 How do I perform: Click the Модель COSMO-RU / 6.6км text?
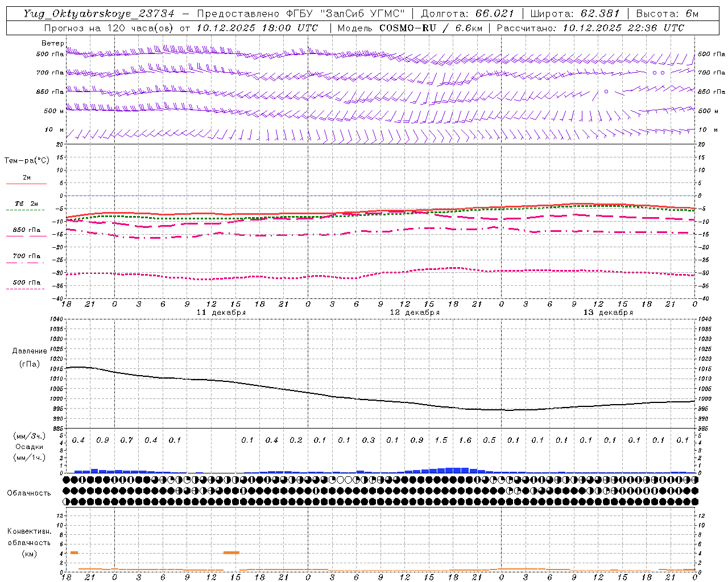click(410, 28)
